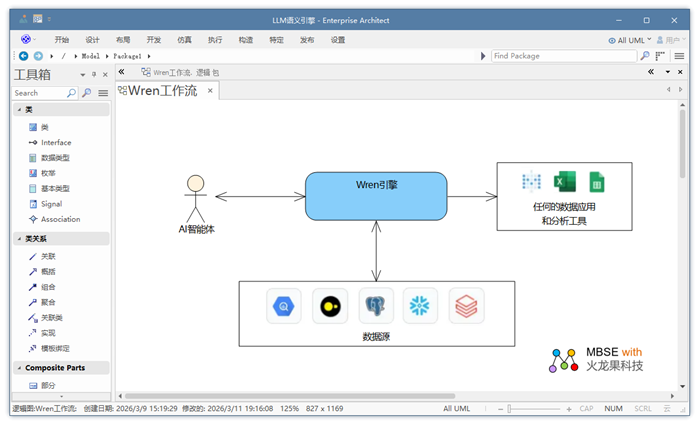Open the 仿真 ribbon tab
The image size is (700, 430).
click(184, 40)
